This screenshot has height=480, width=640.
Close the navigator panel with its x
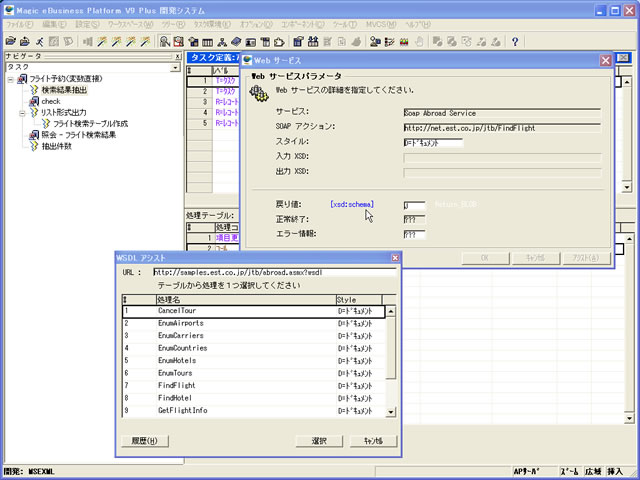[x=178, y=56]
